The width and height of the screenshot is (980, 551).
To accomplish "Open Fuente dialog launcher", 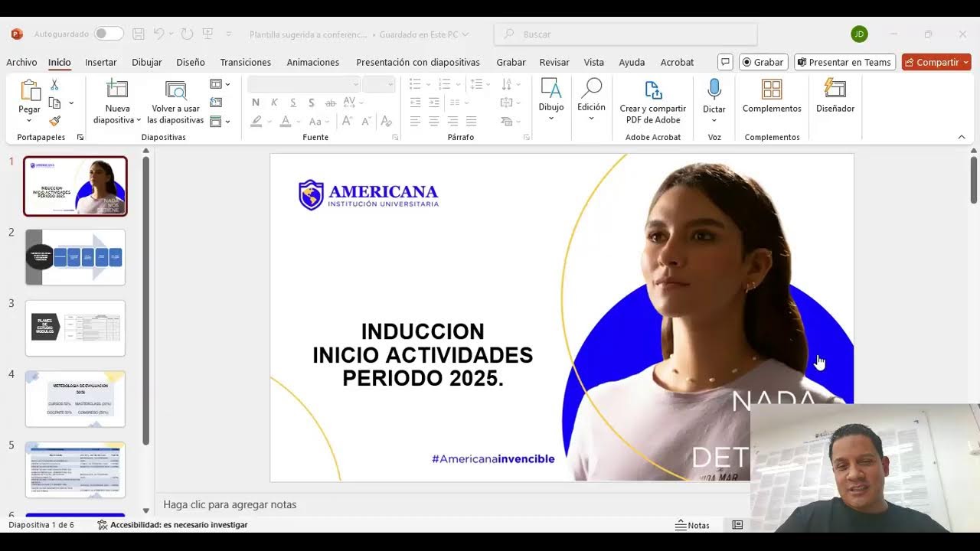I will pos(395,137).
